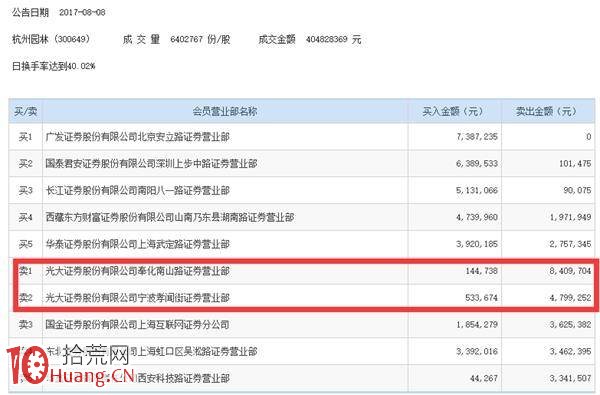The width and height of the screenshot is (600, 395).
Task: Click the sell amount 0 in 买1 row
Action: (589, 137)
